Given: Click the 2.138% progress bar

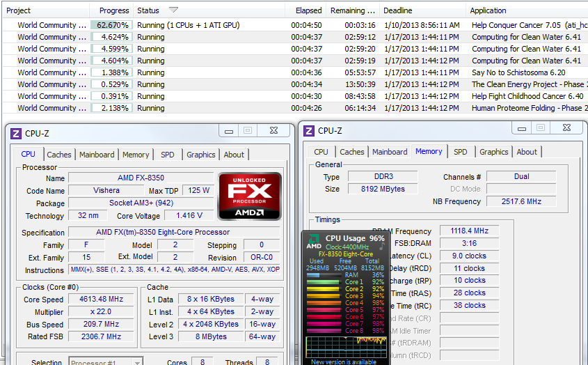Looking at the screenshot, I should [112, 108].
